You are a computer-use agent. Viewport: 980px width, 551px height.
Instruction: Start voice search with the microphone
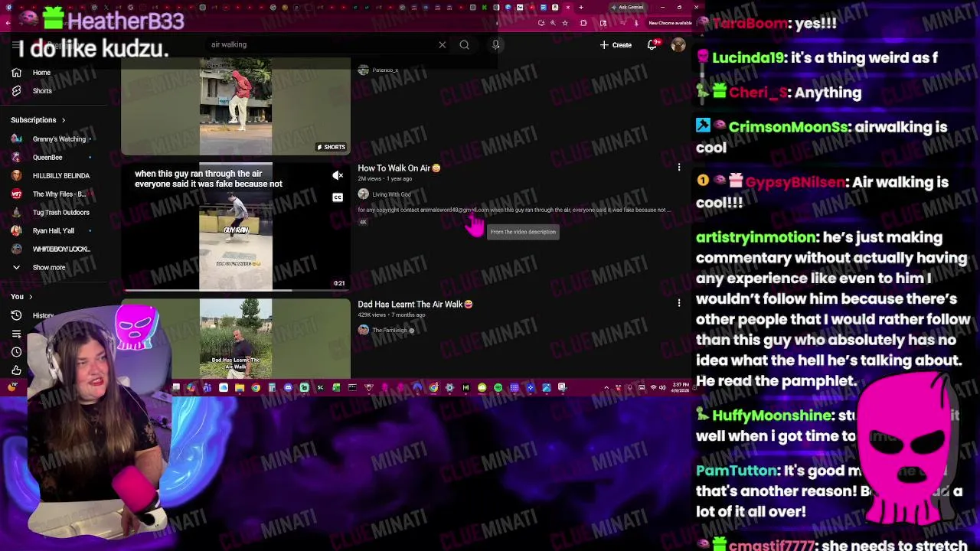coord(495,45)
